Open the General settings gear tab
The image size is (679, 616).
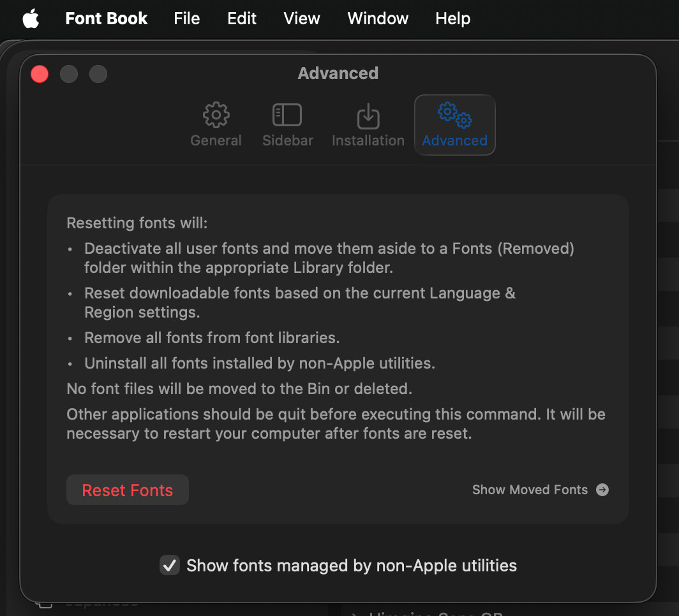(x=216, y=125)
